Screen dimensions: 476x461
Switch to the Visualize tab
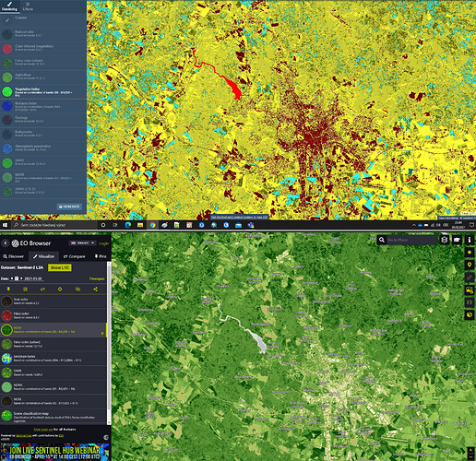click(43, 256)
